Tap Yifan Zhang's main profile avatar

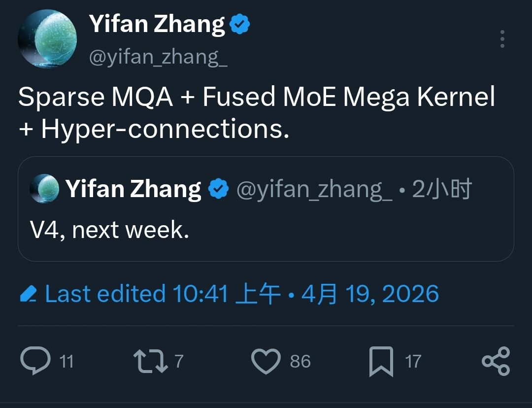[x=47, y=39]
